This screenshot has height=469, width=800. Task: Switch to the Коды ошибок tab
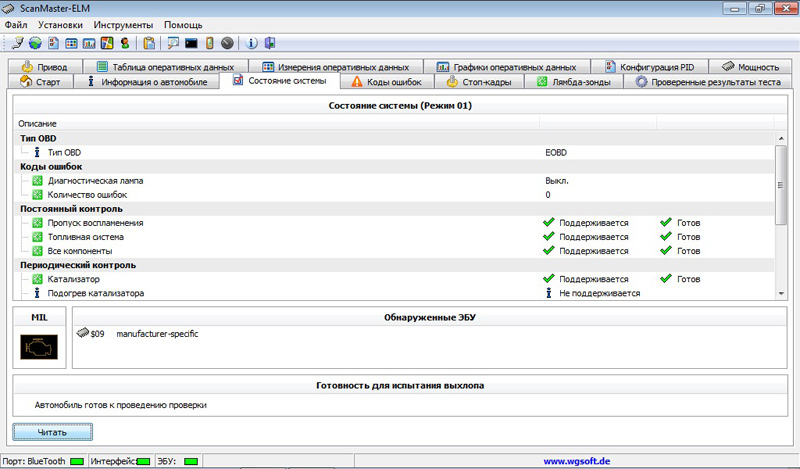pos(387,82)
